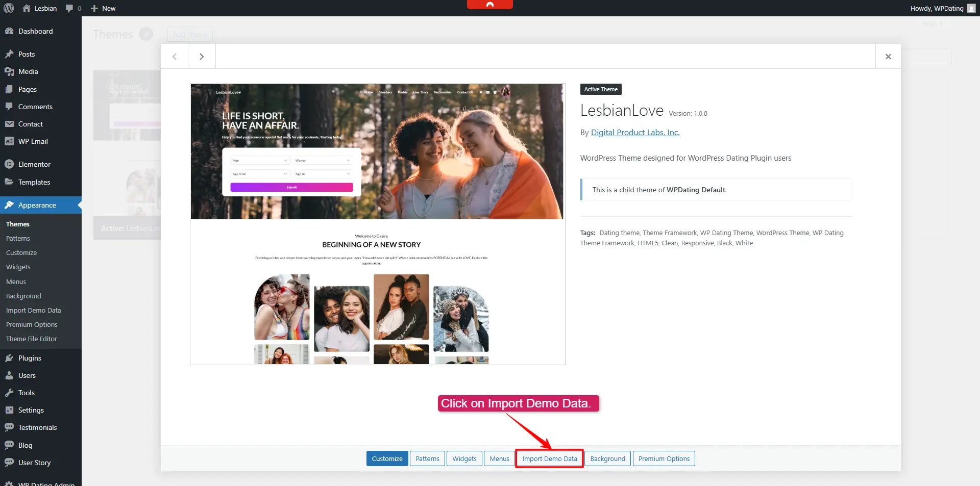Show previous theme with left chevron
The height and width of the screenshot is (486, 980).
click(x=175, y=57)
